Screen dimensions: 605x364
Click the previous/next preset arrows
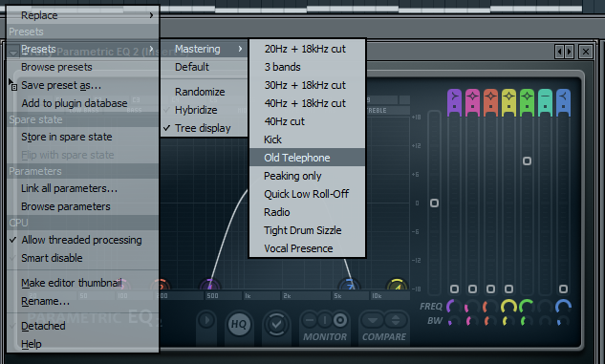[x=564, y=52]
